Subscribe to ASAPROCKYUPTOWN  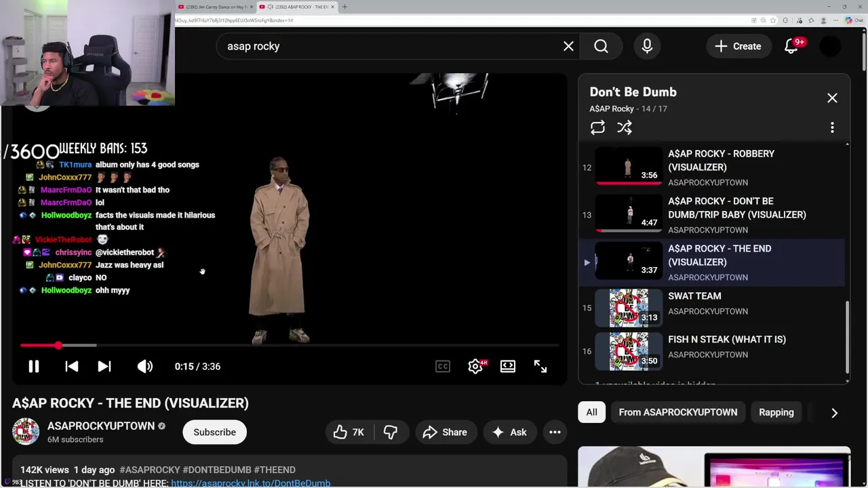(x=214, y=432)
